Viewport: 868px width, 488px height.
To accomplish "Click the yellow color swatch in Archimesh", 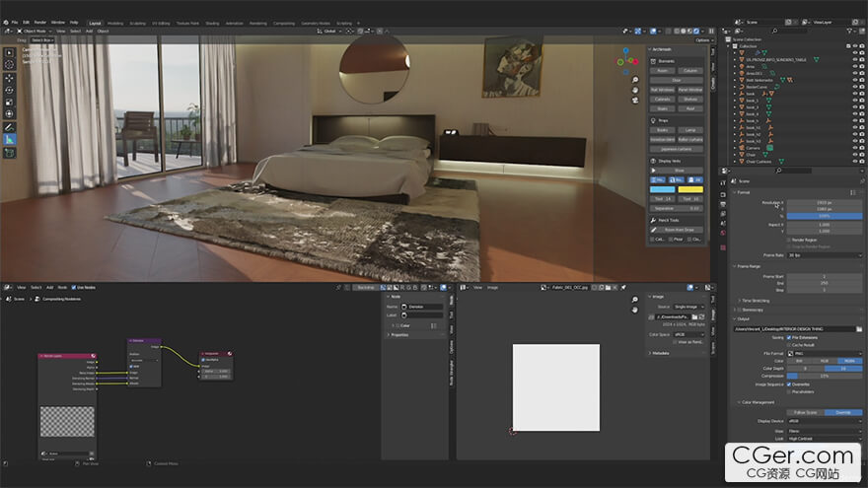I will [690, 189].
